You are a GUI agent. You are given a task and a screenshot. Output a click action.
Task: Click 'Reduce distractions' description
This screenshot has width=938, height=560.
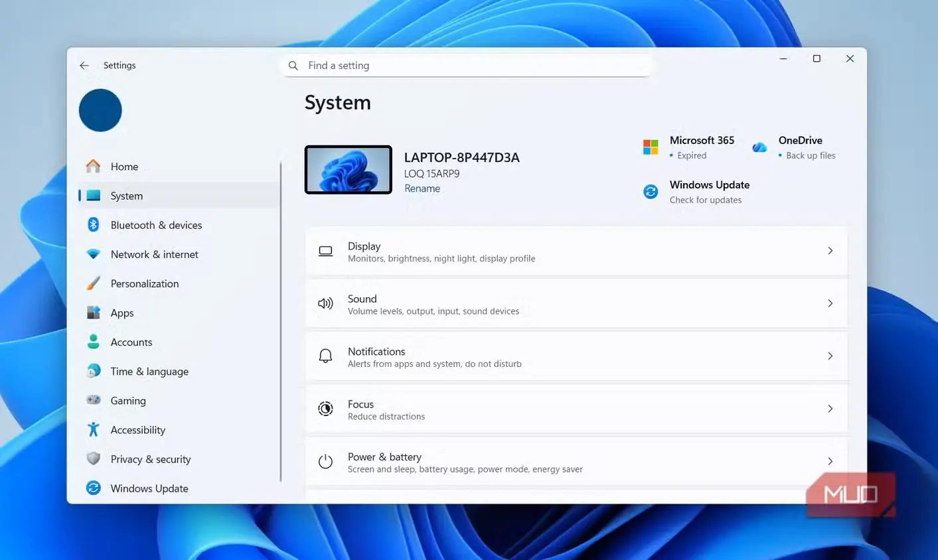click(x=386, y=417)
